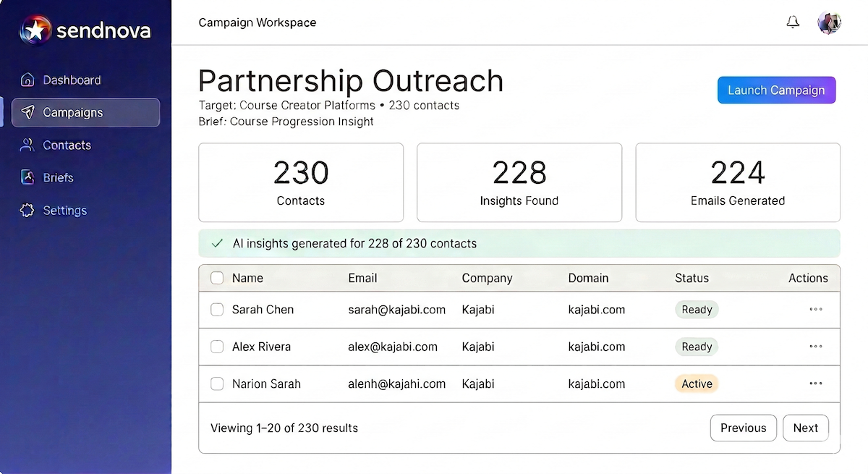
Task: Go to the next page of results
Action: pyautogui.click(x=806, y=428)
